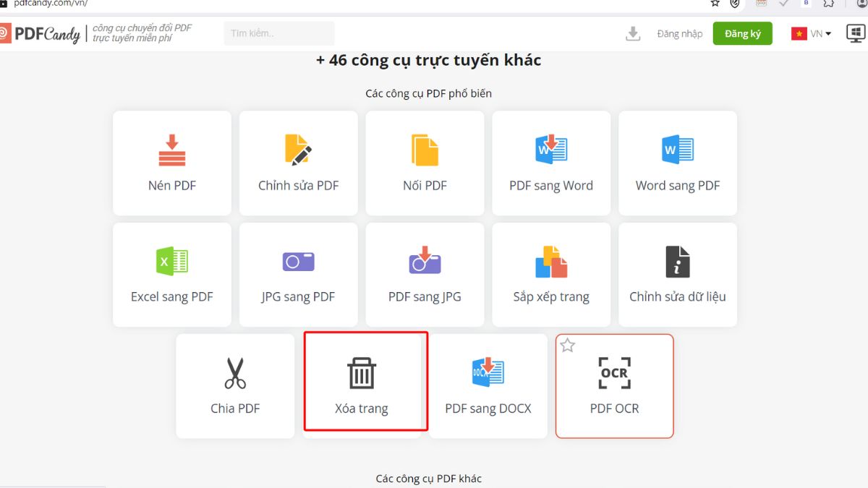Select the JPG sang PDF tool
868x488 pixels.
pos(298,275)
